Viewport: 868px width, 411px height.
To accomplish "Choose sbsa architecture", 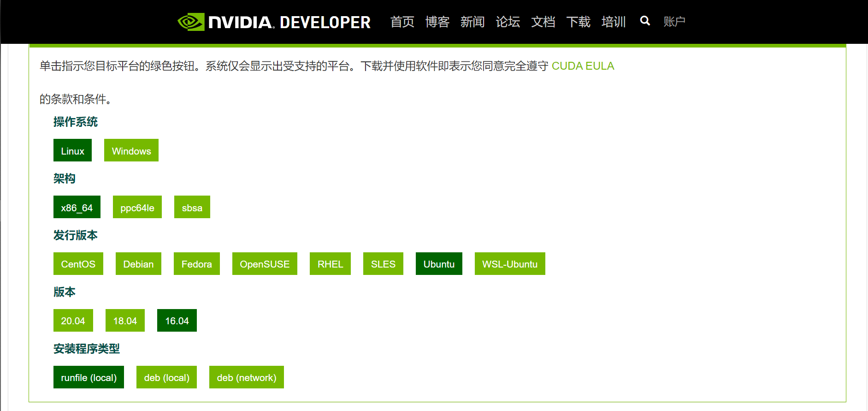I will 192,207.
